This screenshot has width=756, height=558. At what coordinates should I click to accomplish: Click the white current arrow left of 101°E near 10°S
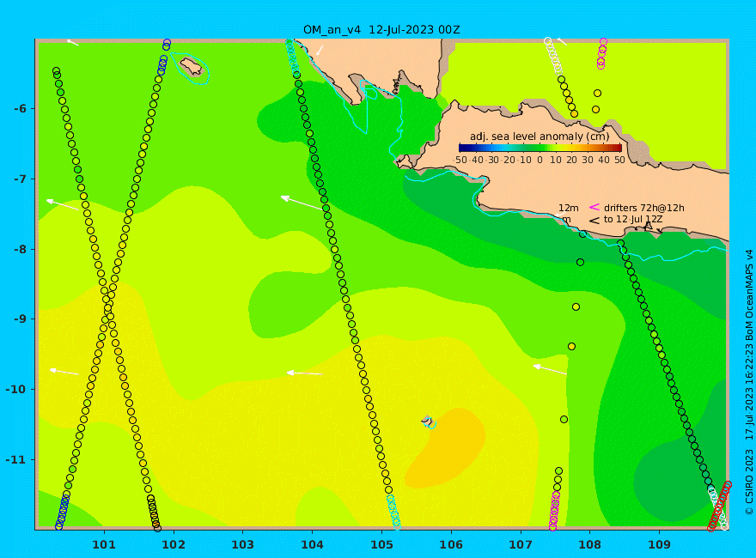click(64, 372)
